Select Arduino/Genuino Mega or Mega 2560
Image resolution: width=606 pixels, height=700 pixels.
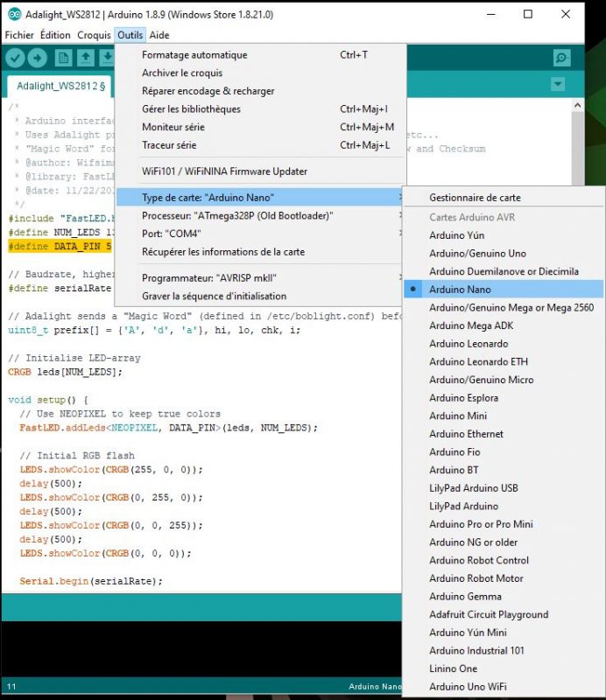tap(504, 308)
